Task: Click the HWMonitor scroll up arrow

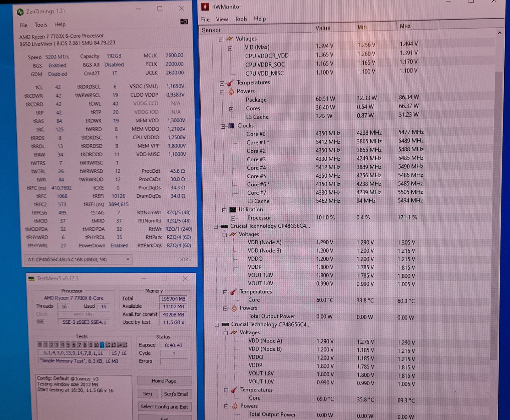Action: tap(499, 33)
